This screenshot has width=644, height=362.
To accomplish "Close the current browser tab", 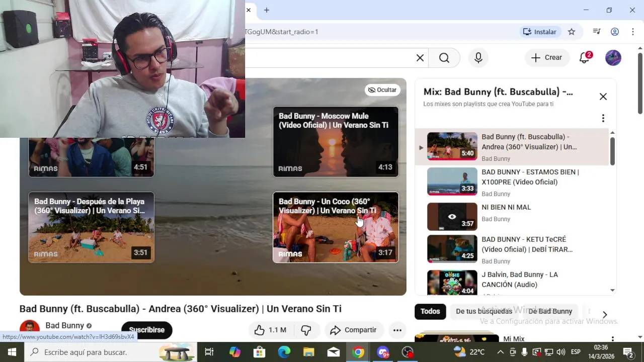I will [249, 10].
